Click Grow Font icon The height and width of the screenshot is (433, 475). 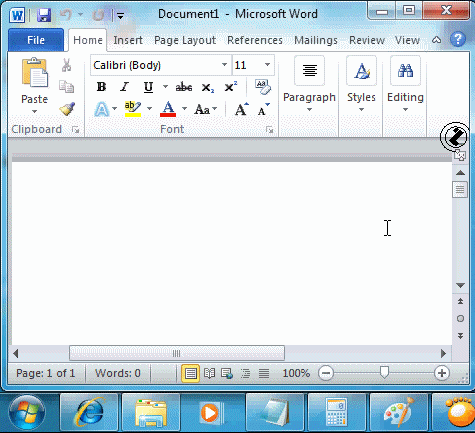(241, 109)
